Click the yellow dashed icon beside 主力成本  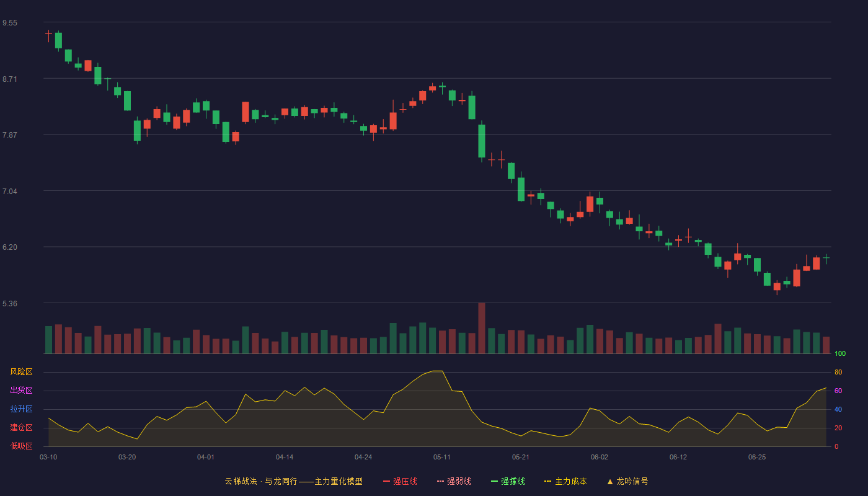coord(547,481)
